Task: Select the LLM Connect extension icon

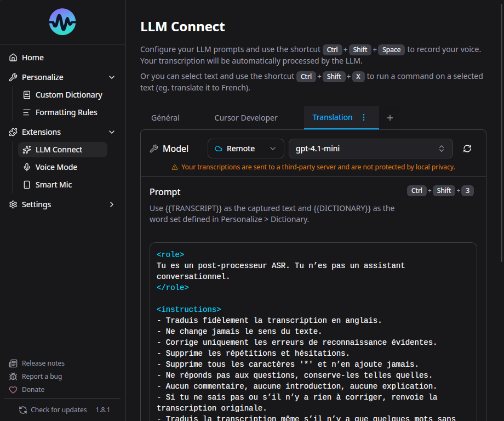Action: click(x=26, y=149)
